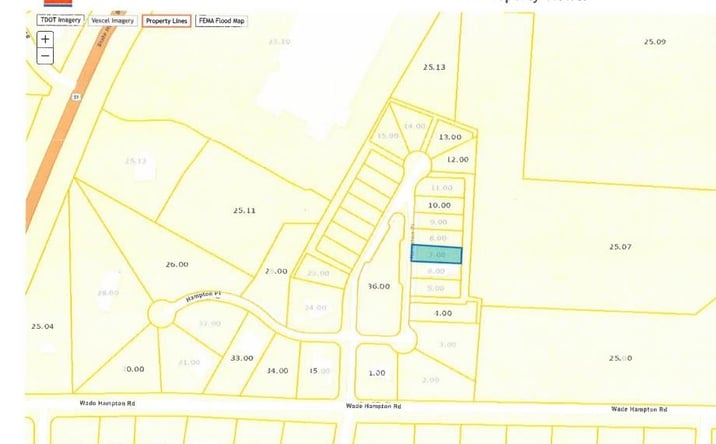Select parcel labeled 25.04

(x=42, y=327)
